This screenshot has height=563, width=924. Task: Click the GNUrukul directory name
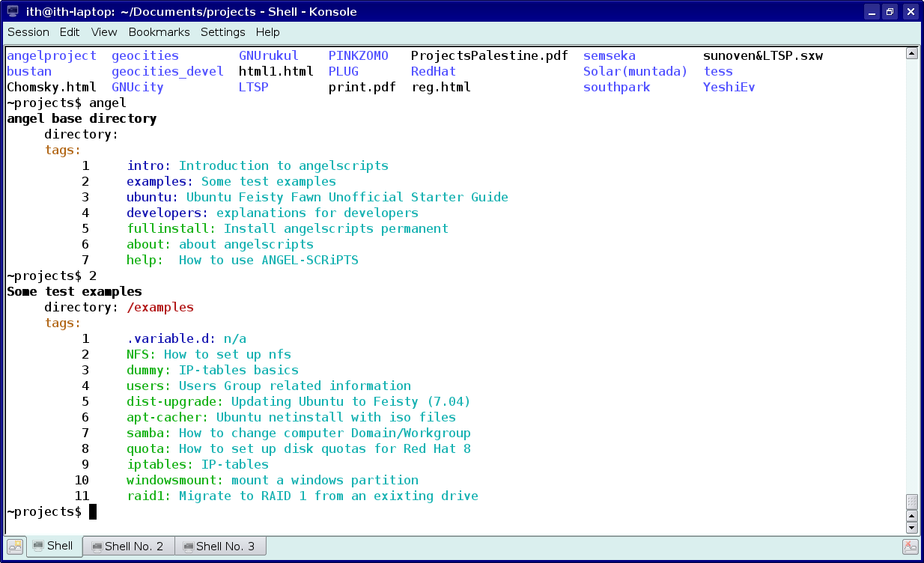tap(269, 55)
